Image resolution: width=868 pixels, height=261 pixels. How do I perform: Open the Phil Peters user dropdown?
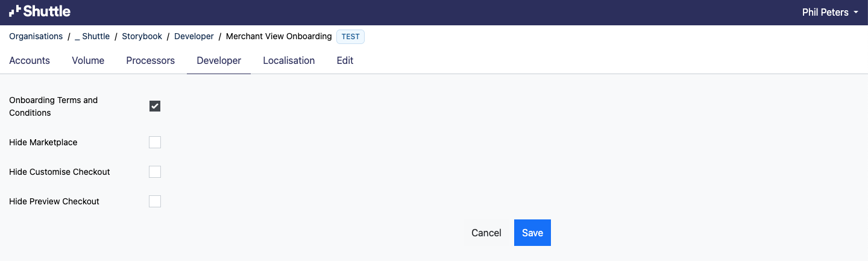click(830, 12)
